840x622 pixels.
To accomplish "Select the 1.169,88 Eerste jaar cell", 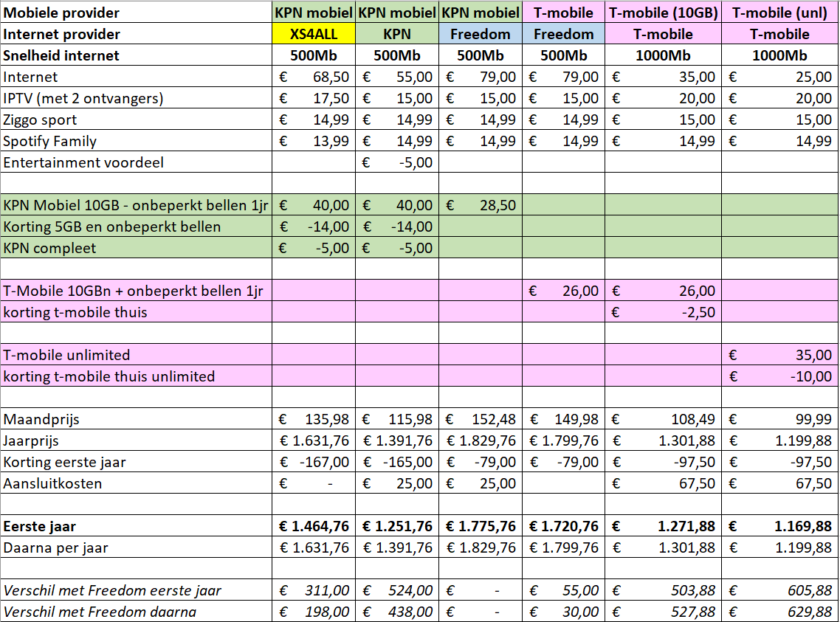I will [780, 526].
